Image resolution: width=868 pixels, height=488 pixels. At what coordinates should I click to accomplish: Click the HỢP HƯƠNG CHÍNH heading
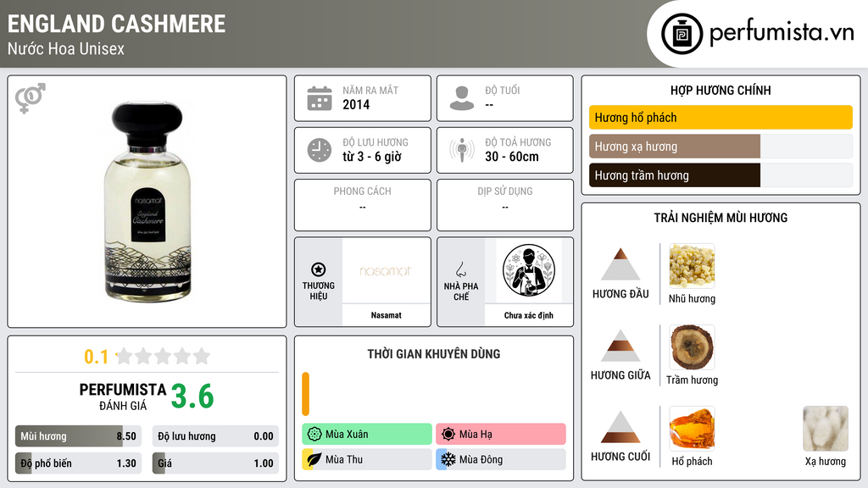[721, 90]
